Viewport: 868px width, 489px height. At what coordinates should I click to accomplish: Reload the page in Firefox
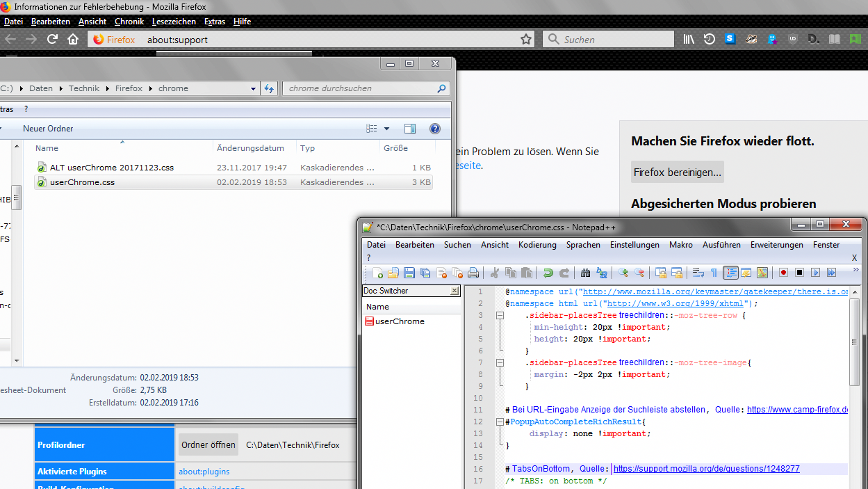tap(52, 40)
